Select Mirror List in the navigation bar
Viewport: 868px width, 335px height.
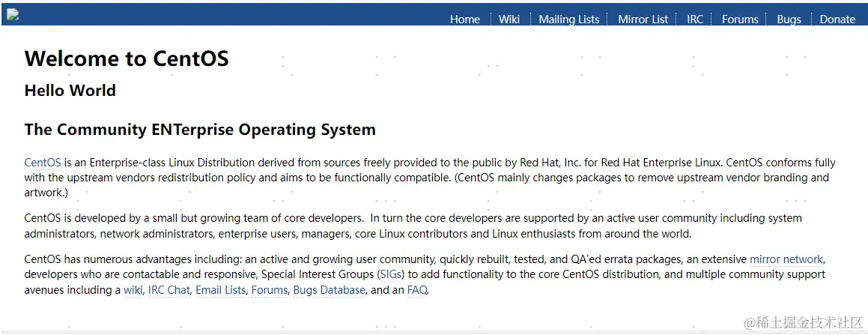click(643, 19)
